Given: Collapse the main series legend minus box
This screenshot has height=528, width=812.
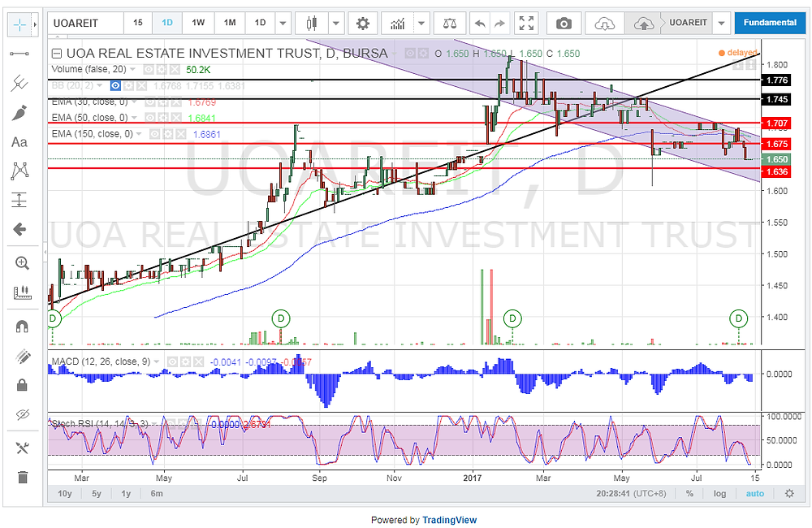Looking at the screenshot, I should point(57,54).
